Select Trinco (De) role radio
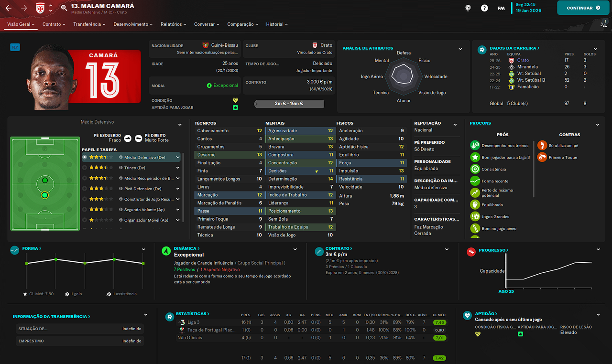Image resolution: width=612 pixels, height=364 pixels. pyautogui.click(x=85, y=168)
